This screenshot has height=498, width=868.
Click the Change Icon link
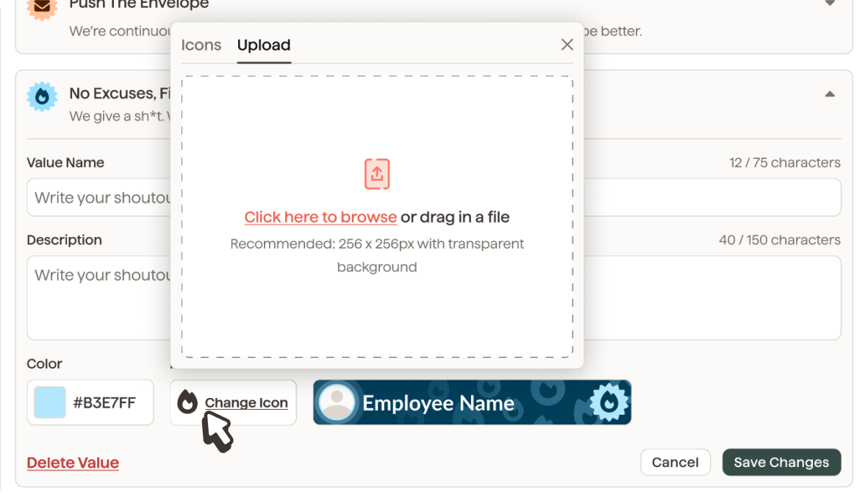[x=246, y=402]
